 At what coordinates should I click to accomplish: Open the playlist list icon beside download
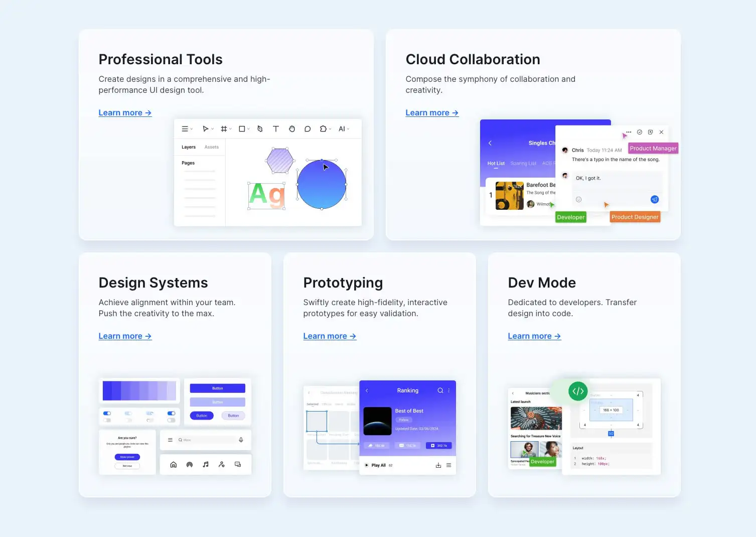pos(449,465)
